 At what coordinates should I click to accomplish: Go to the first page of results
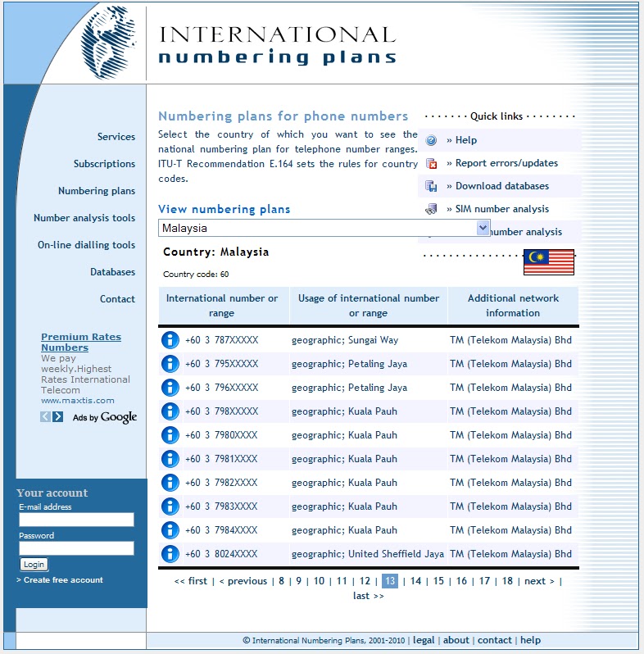(x=191, y=581)
